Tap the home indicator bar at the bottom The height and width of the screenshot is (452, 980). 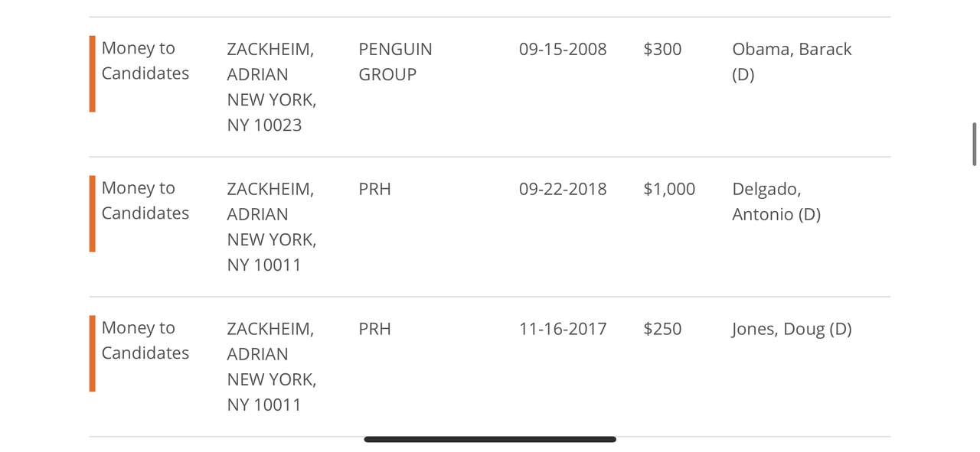[x=490, y=439]
